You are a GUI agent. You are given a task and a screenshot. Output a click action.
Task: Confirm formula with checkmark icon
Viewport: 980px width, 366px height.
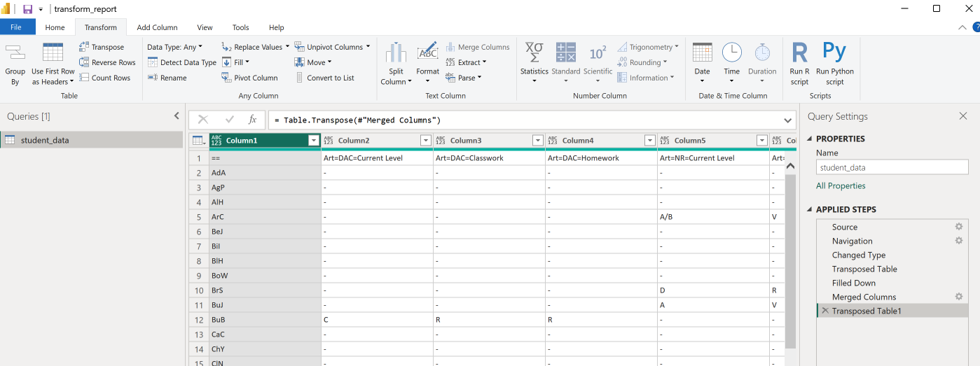(229, 120)
